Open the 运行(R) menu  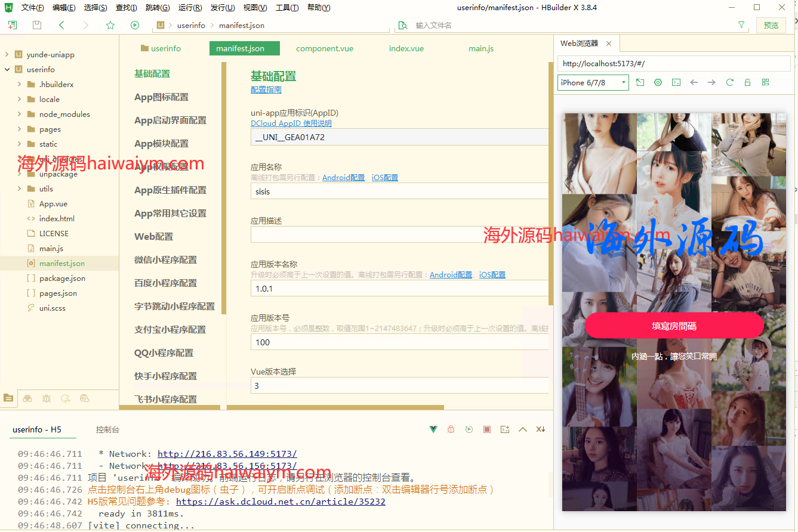[x=190, y=8]
